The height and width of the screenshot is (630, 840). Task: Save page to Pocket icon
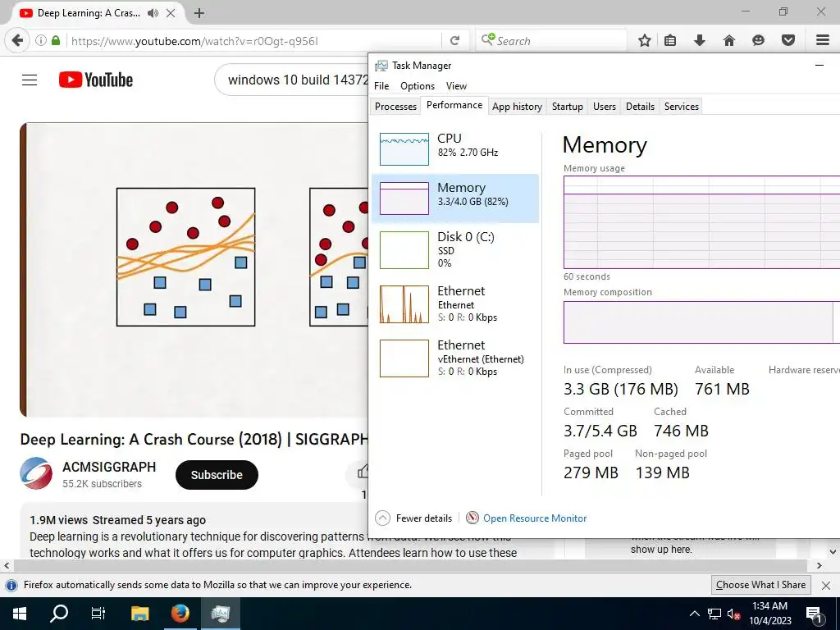tap(787, 40)
